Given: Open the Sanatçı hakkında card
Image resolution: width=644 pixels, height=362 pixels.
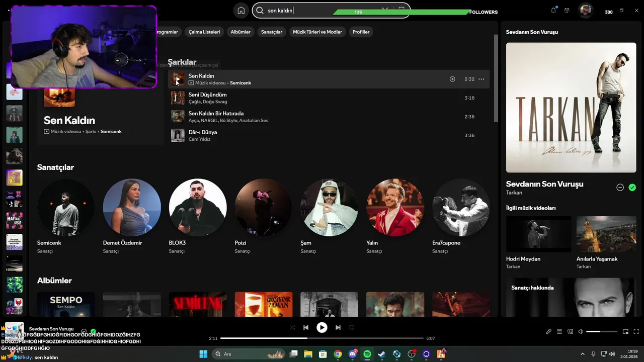Looking at the screenshot, I should [x=571, y=297].
